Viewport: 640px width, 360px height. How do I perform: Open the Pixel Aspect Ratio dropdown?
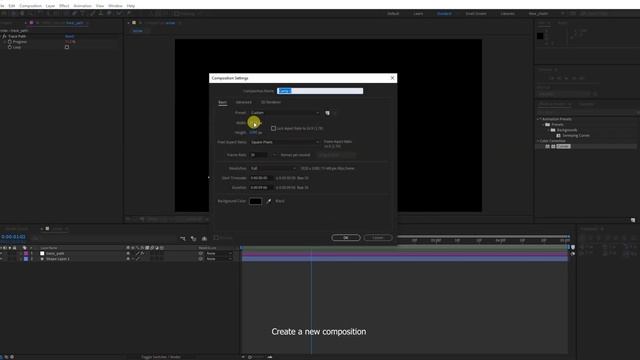pyautogui.click(x=285, y=142)
